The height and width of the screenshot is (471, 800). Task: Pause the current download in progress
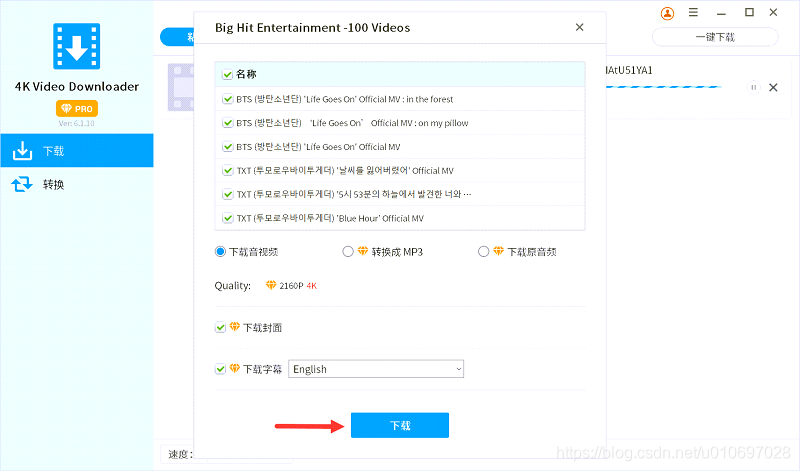[x=753, y=87]
